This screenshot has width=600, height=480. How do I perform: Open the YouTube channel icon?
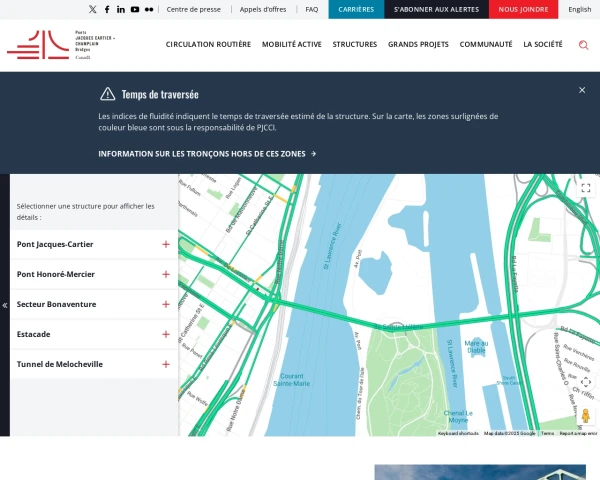click(x=135, y=9)
